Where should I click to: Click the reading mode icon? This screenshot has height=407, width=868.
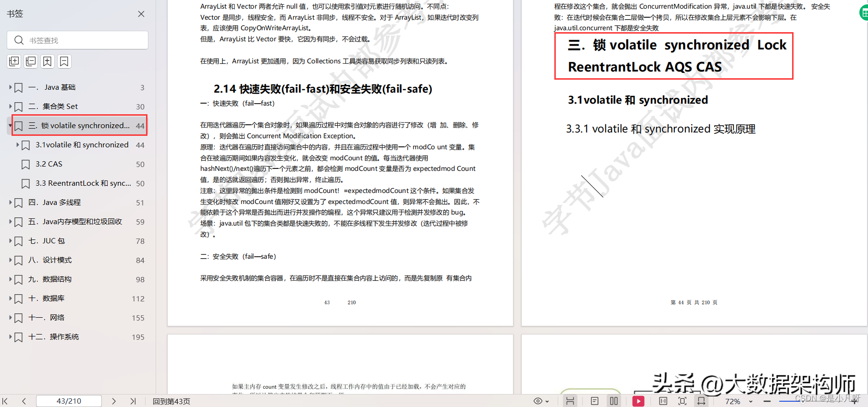point(663,401)
